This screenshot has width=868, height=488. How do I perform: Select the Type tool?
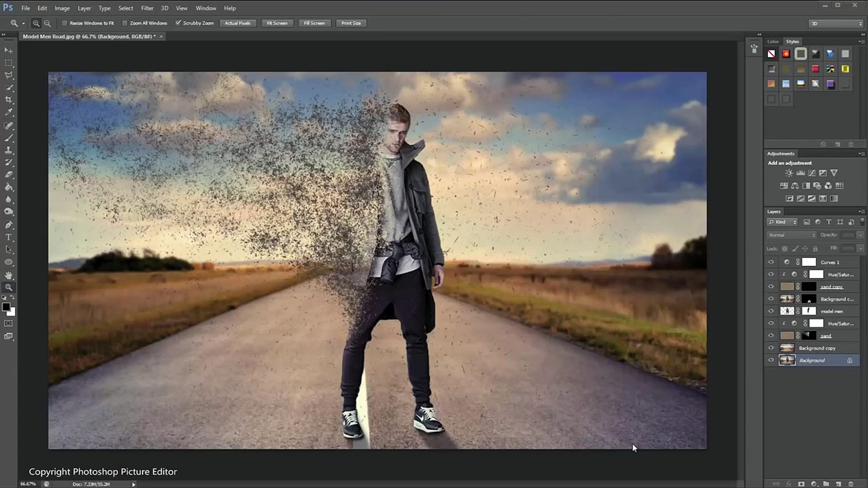[x=9, y=237]
